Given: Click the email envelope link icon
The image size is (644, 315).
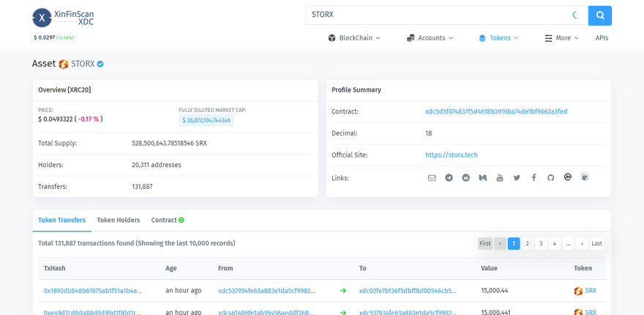Looking at the screenshot, I should [x=432, y=178].
